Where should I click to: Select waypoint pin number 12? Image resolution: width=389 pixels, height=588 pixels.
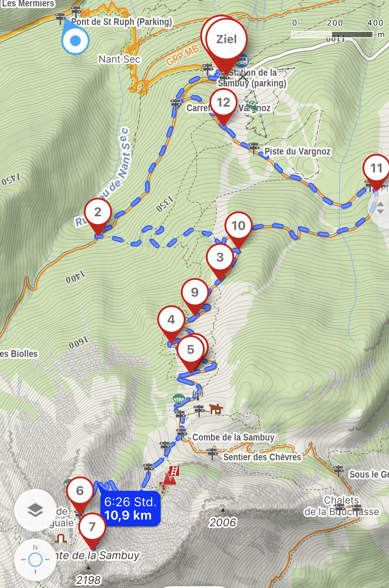click(x=223, y=107)
